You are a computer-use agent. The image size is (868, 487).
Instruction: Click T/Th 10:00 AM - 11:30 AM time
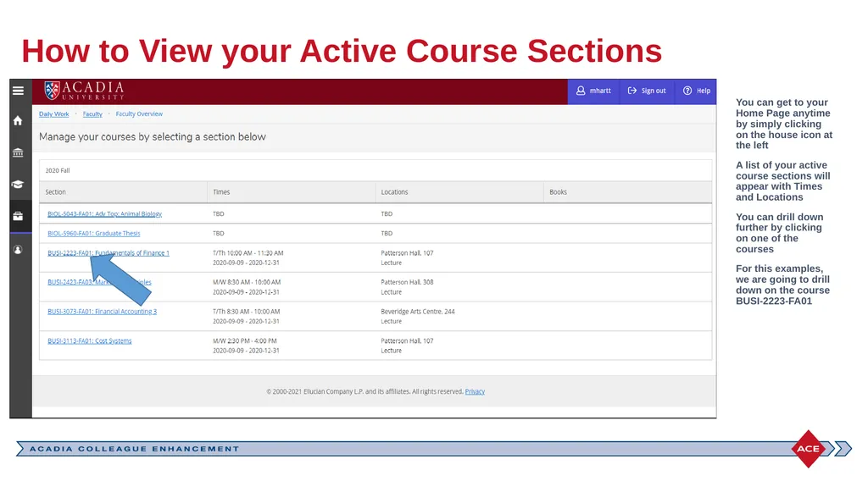coord(248,253)
